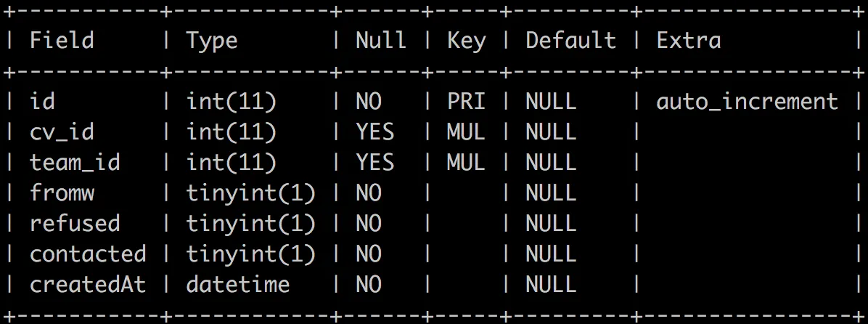
Task: Click the Null column header
Action: 381,41
